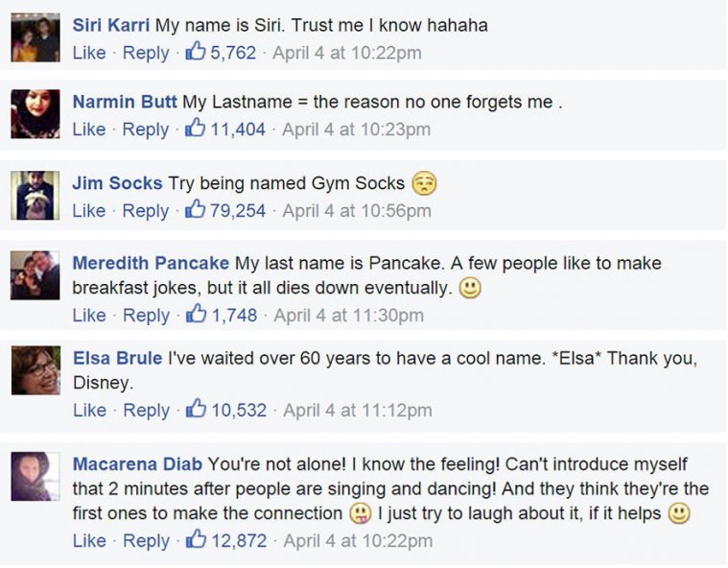Open Jim Socks's profile picture
The width and height of the screenshot is (728, 568).
pyautogui.click(x=35, y=197)
